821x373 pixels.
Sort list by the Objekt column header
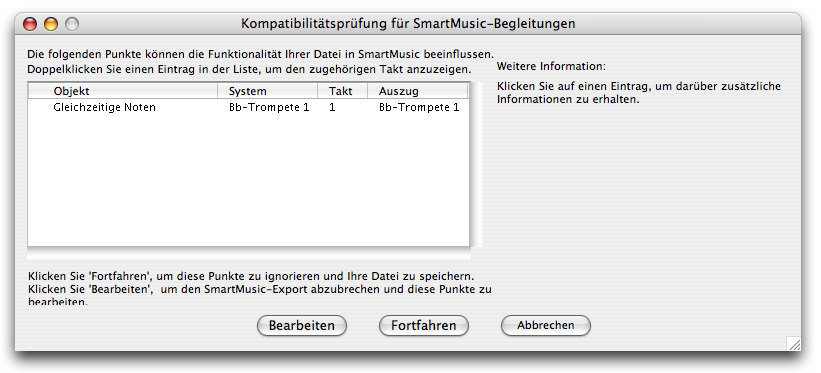click(x=123, y=91)
